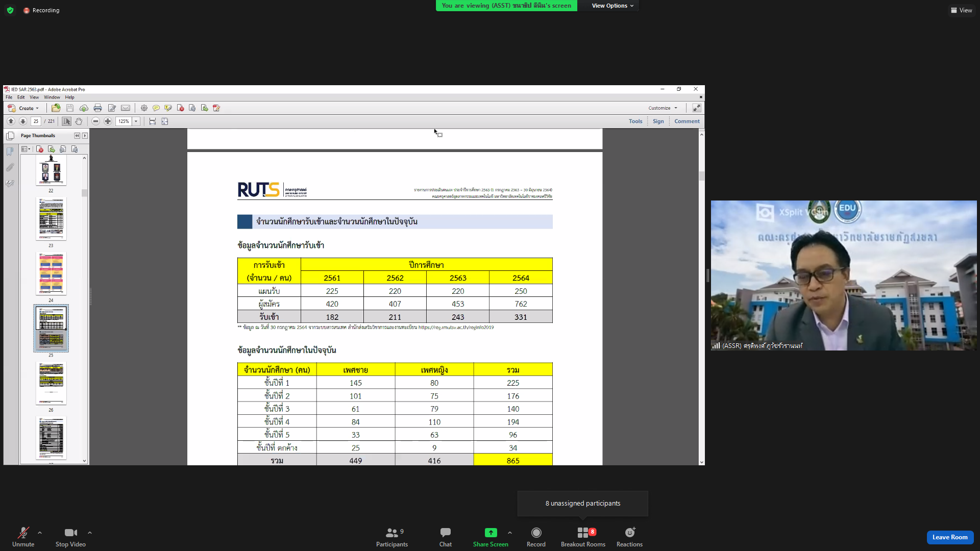Go to previous page with up arrow
Image resolution: width=980 pixels, height=551 pixels.
(11, 121)
